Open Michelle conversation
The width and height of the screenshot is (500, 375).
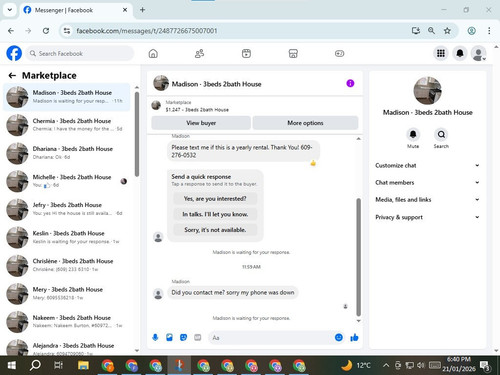(67, 181)
